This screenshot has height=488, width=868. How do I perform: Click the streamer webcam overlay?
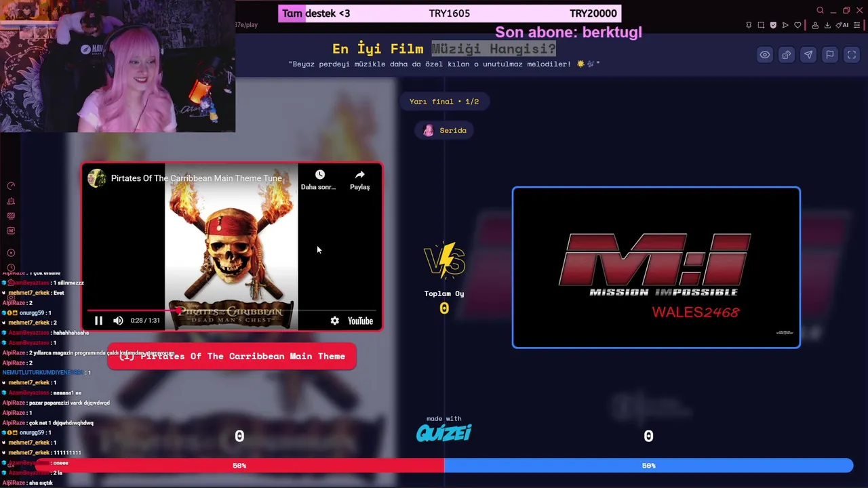point(117,66)
